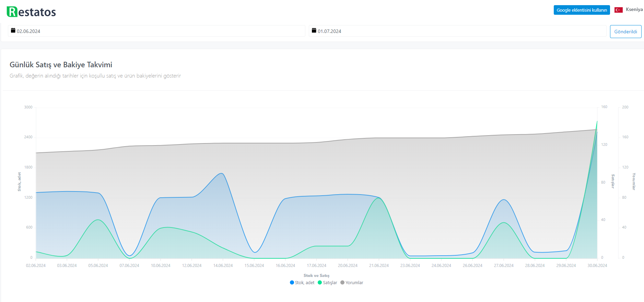This screenshot has width=644, height=302.
Task: Click the left axis value 2400
Action: click(28, 137)
